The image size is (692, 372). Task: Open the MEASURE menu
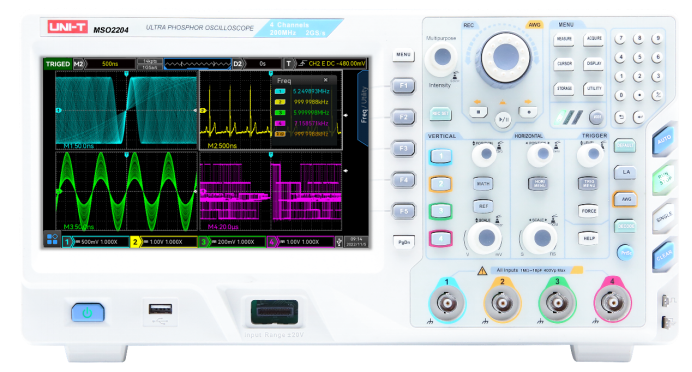[564, 39]
